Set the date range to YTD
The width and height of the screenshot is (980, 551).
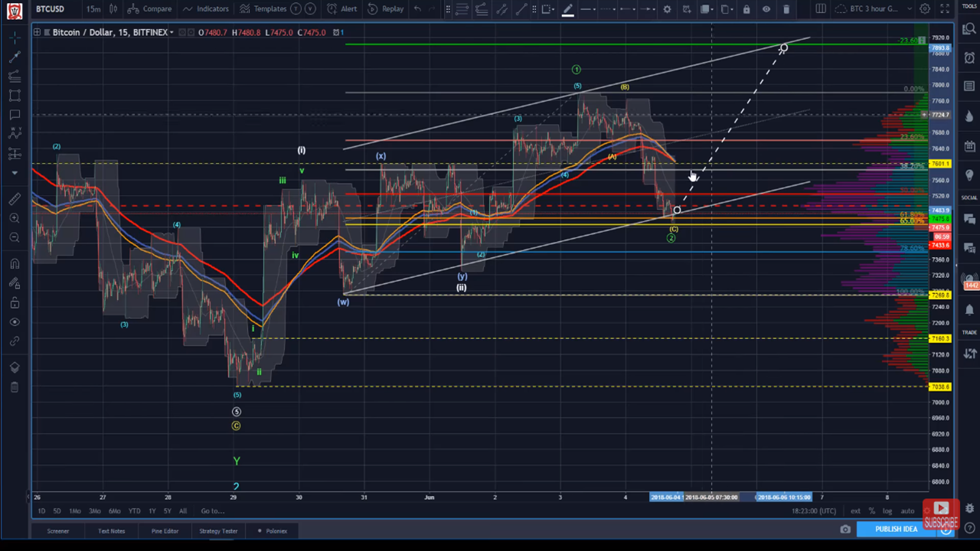pyautogui.click(x=134, y=511)
